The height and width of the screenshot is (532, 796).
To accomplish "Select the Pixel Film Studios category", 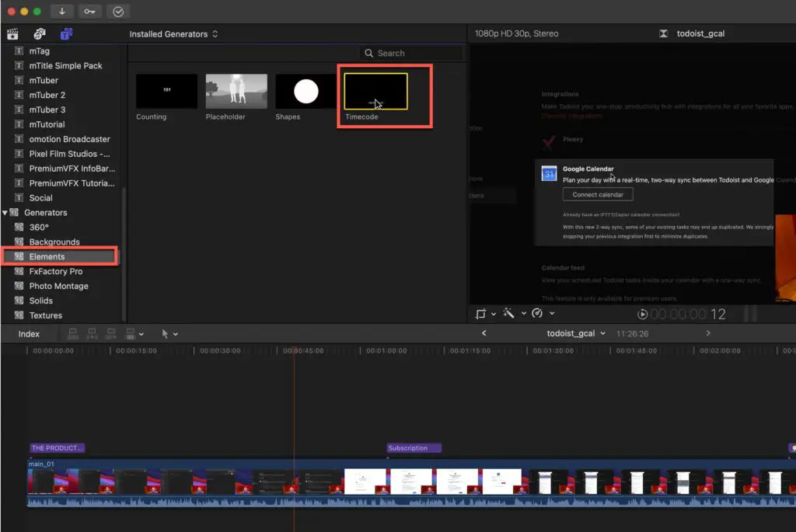I will 69,154.
